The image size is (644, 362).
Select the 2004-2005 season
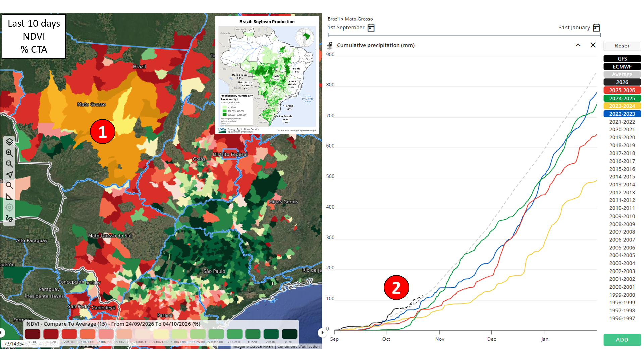point(622,255)
